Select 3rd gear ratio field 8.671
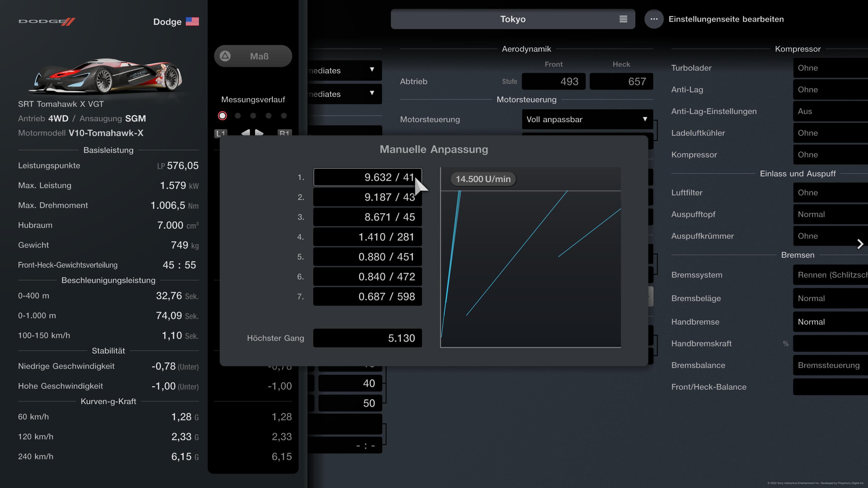 tap(367, 217)
